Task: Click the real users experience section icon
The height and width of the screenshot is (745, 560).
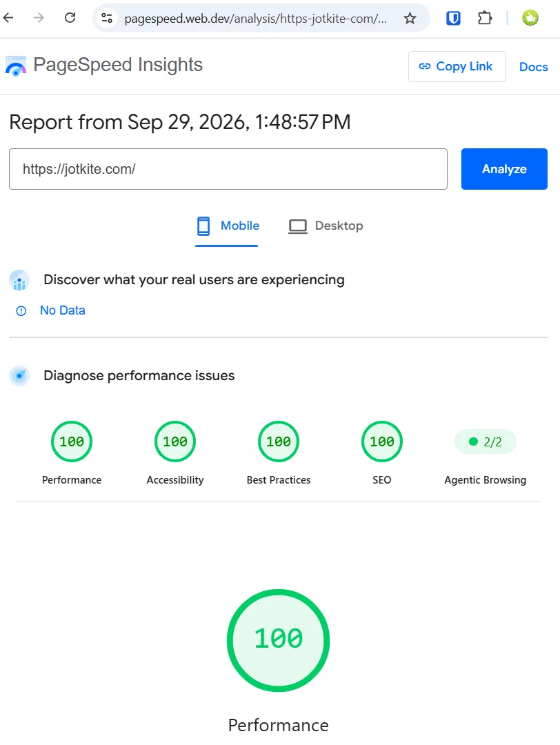Action: pyautogui.click(x=19, y=280)
